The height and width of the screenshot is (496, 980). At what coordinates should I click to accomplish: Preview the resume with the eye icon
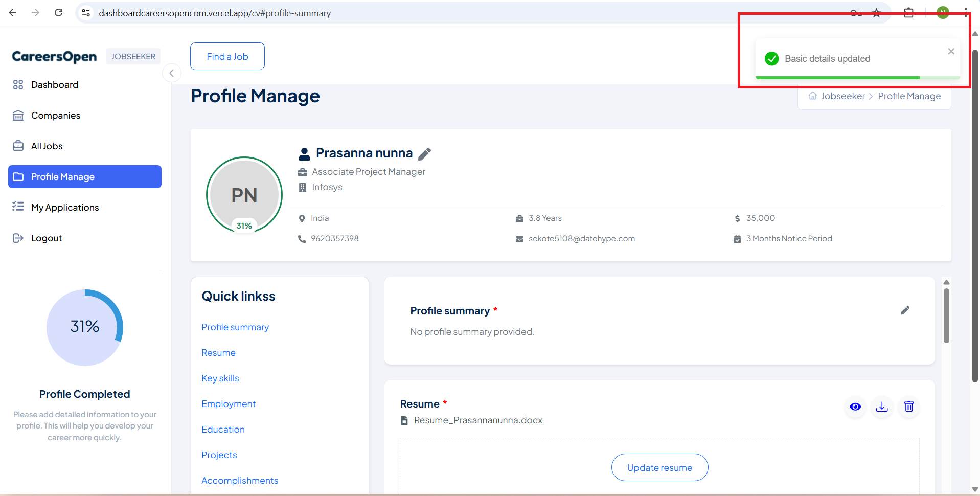855,407
